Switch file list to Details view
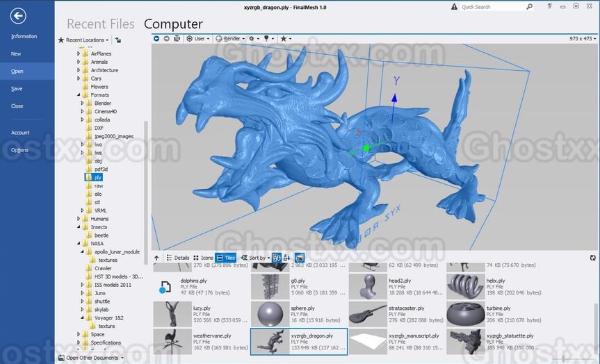The width and height of the screenshot is (600, 364). [x=177, y=258]
